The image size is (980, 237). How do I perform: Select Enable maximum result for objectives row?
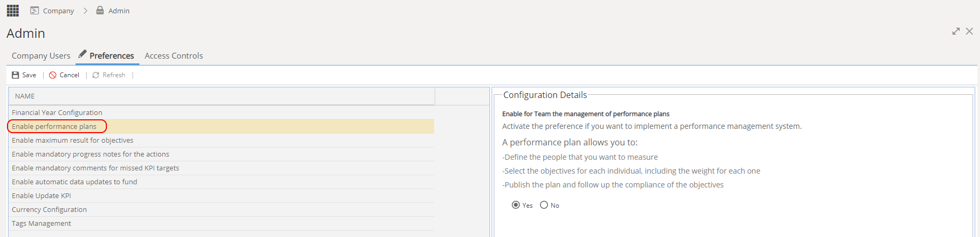pos(221,140)
